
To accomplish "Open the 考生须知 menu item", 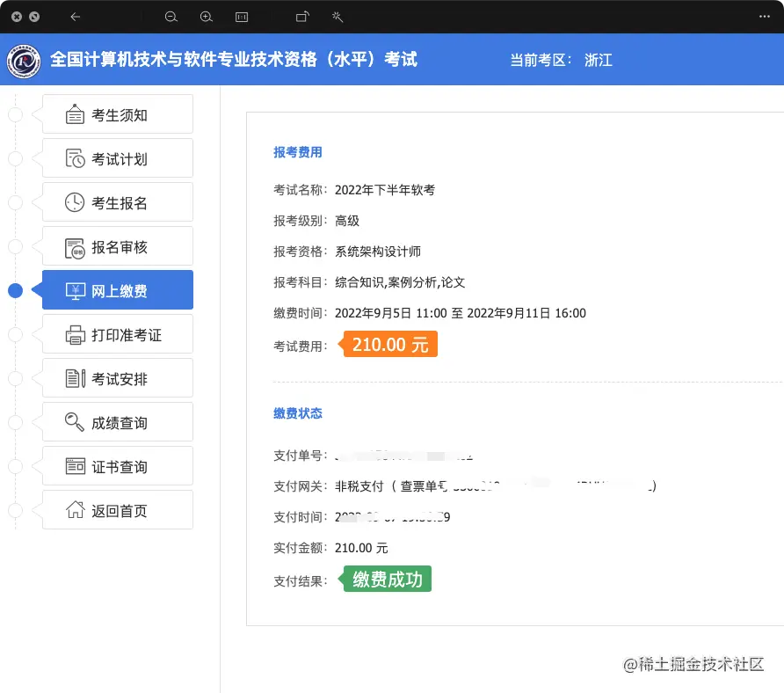I will click(x=118, y=114).
